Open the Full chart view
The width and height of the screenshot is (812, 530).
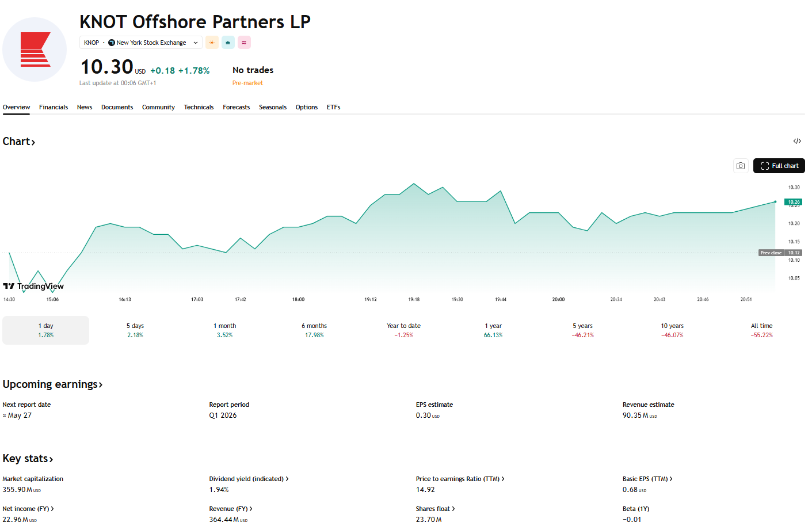click(x=779, y=166)
